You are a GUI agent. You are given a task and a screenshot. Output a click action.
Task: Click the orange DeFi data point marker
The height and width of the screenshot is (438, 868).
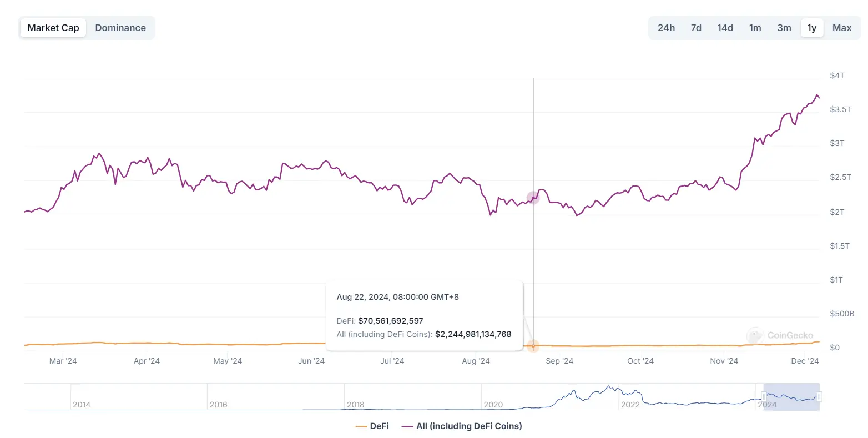pyautogui.click(x=533, y=346)
